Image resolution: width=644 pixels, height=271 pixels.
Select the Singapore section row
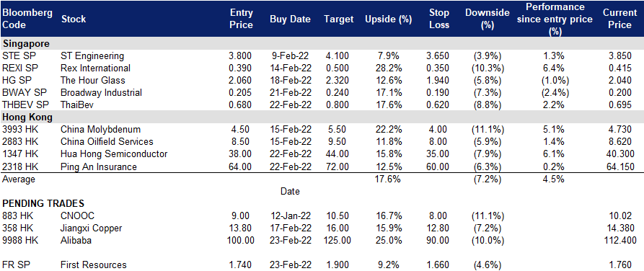[x=322, y=43]
